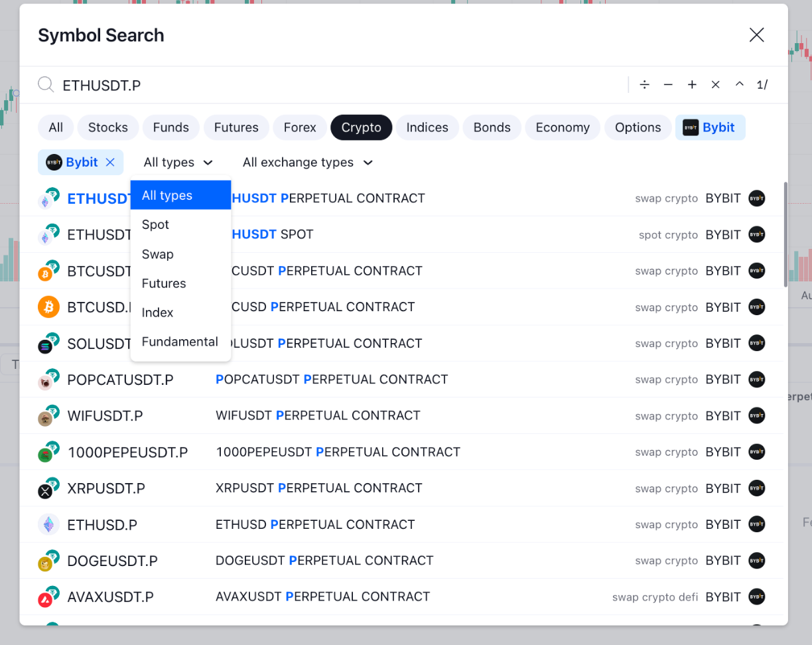The height and width of the screenshot is (645, 812).
Task: Remove the Bybit filter chip via X
Action: (x=111, y=163)
